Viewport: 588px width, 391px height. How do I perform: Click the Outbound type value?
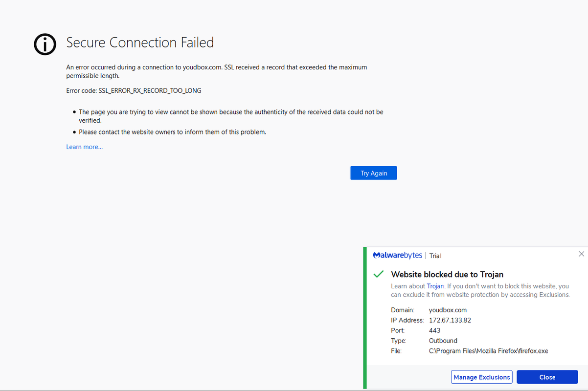coord(443,341)
